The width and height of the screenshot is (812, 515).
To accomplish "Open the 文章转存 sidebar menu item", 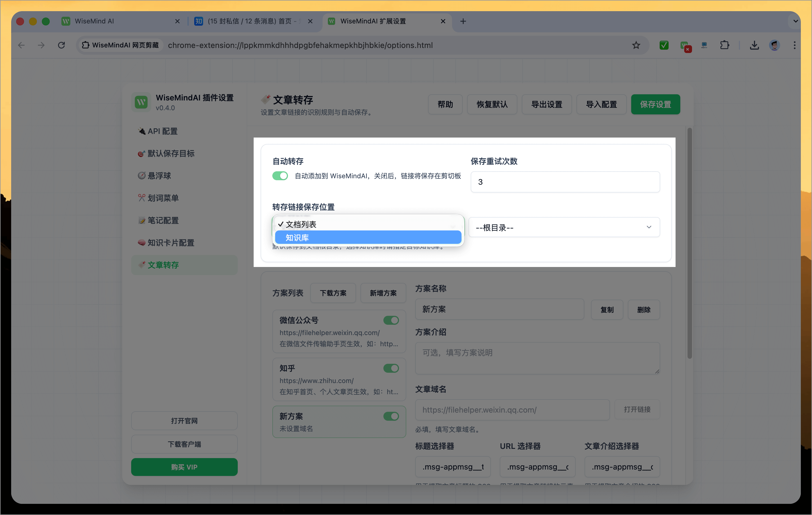I will tap(163, 265).
